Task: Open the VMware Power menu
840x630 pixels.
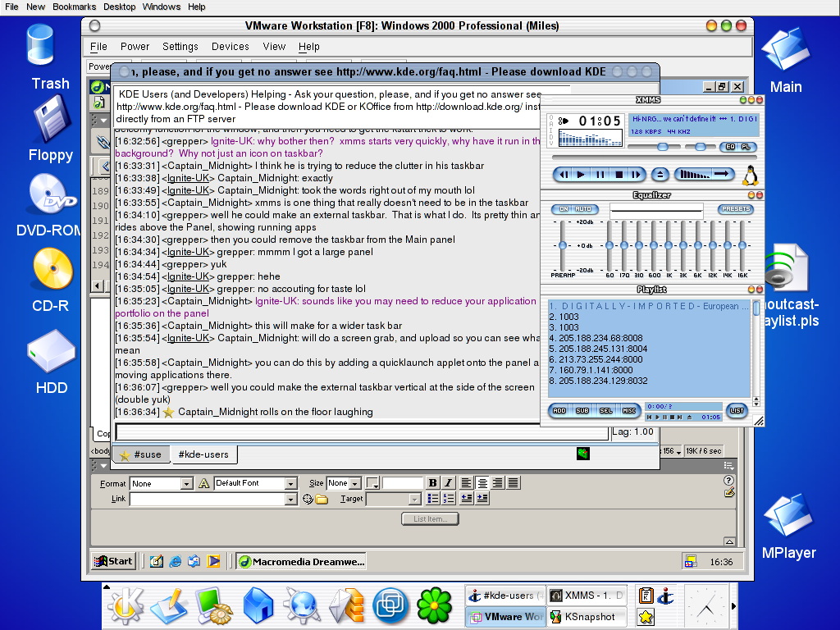Action: click(x=135, y=47)
